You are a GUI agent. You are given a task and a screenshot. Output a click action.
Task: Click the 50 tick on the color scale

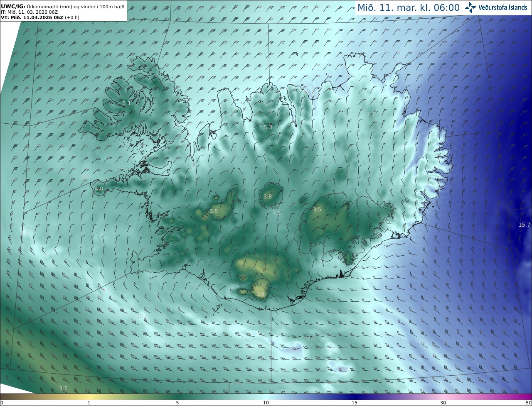pyautogui.click(x=529, y=403)
